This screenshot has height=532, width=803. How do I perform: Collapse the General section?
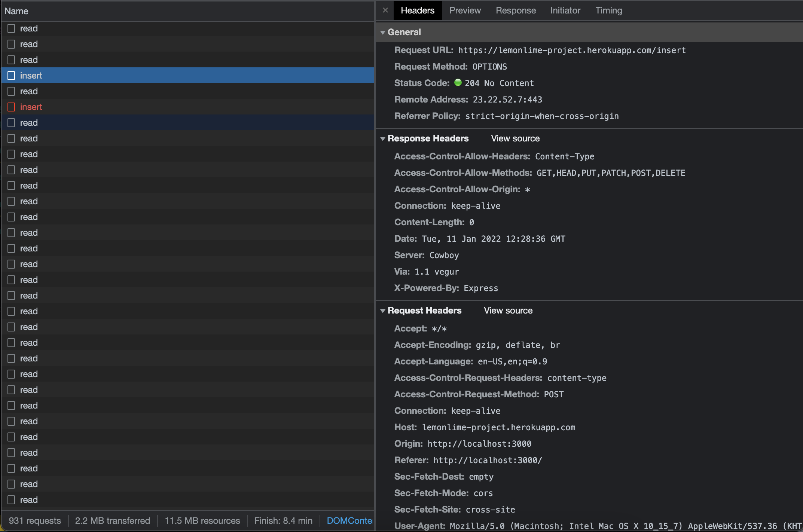[x=383, y=32]
